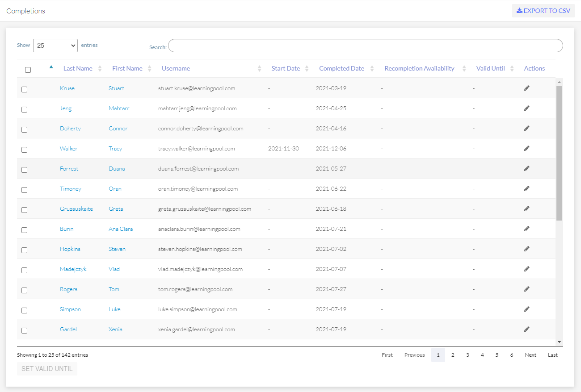Screen dimensions: 581x392
Task: Click the download icon on Export to CSV
Action: (x=519, y=10)
